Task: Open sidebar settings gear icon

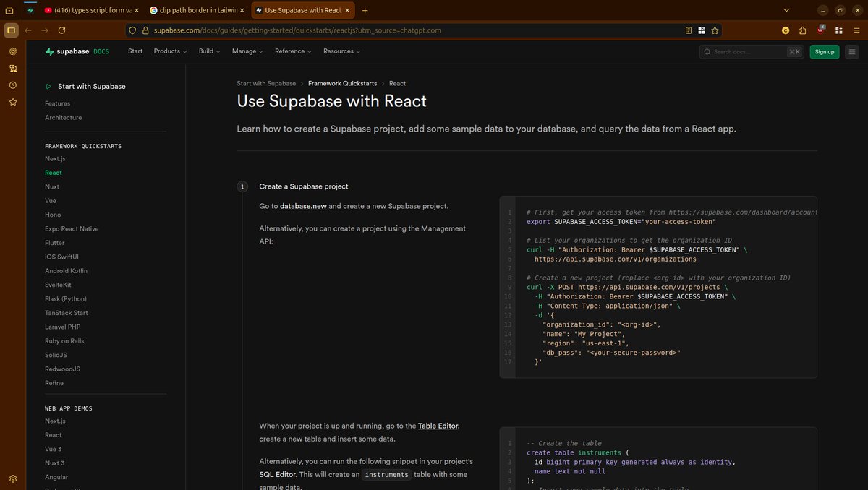Action: (x=12, y=478)
